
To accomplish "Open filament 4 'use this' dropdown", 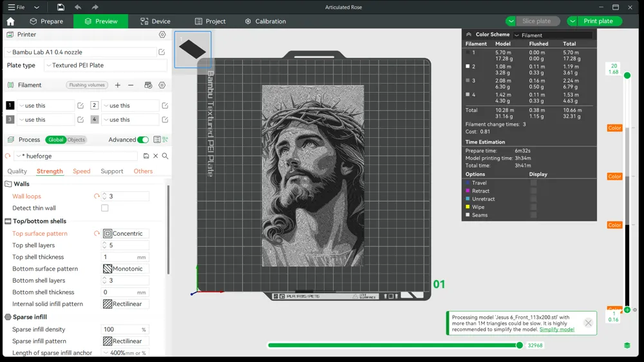I will point(130,120).
